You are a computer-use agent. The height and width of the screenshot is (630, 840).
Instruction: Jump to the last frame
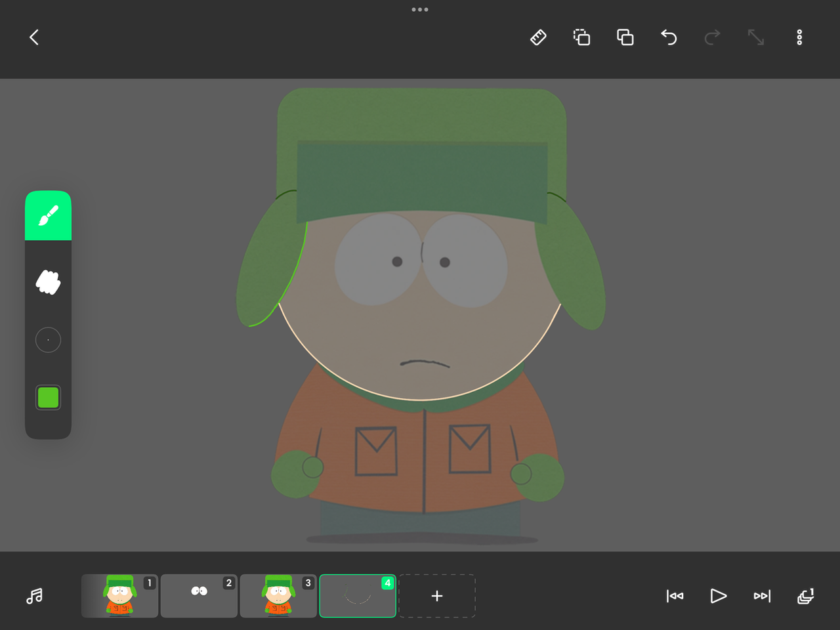pos(762,596)
